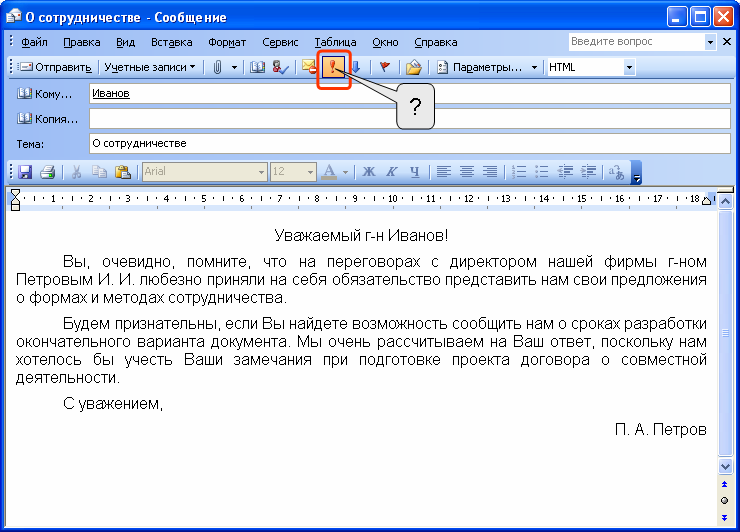Screen dimensions: 740x532
Task: Click the cut scissors icon
Action: tap(76, 172)
